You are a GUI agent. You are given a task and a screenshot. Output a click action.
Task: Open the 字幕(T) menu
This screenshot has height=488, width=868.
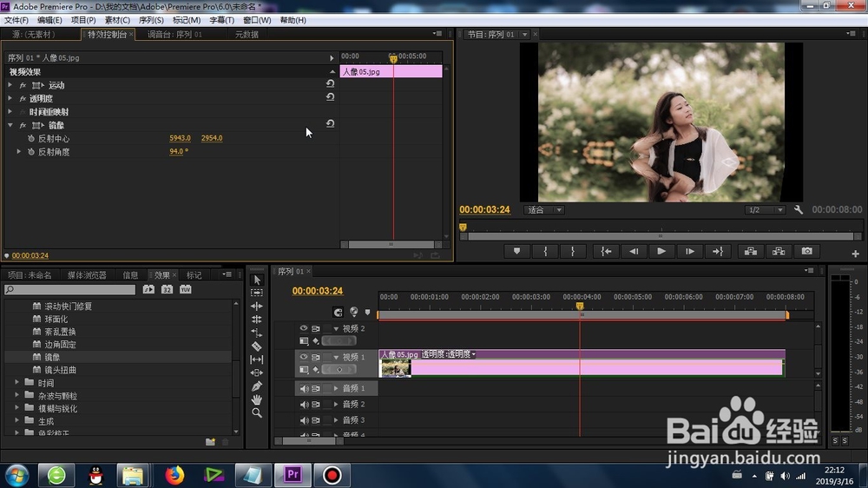click(221, 20)
